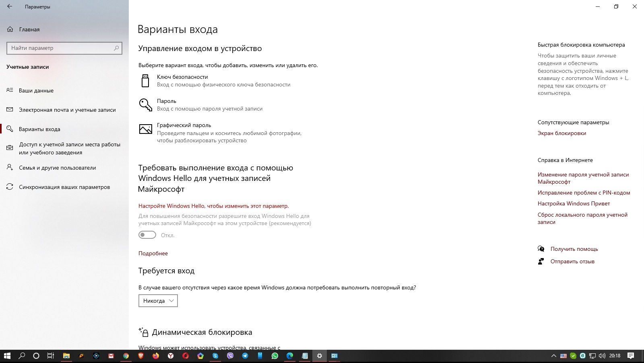Open Семья и другие пользователи
The image size is (644, 363).
(64, 168)
